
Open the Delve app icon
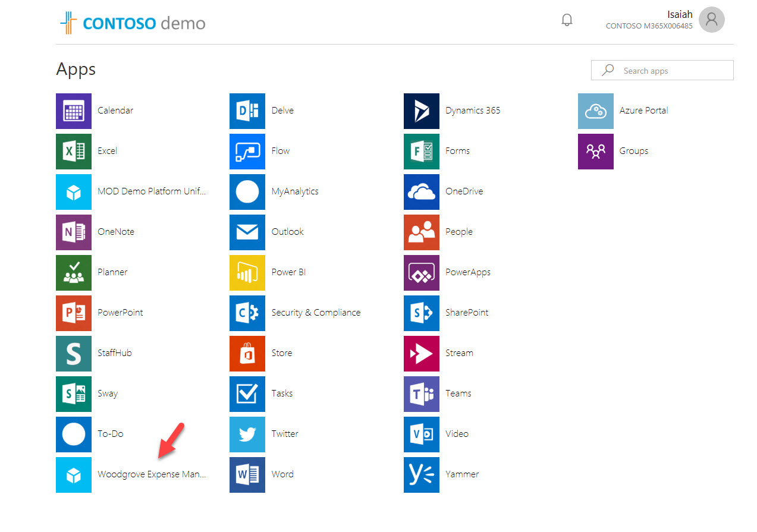click(x=247, y=111)
